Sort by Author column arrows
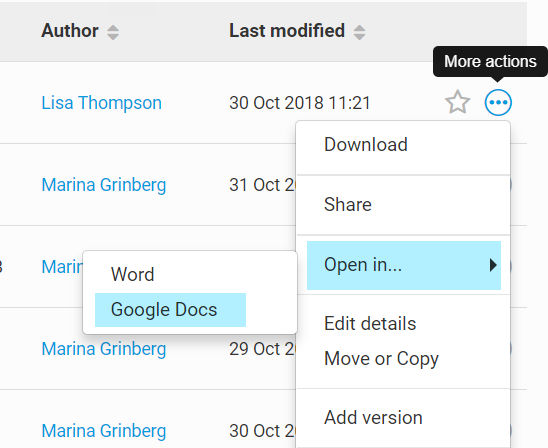The height and width of the screenshot is (448, 548). point(113,32)
